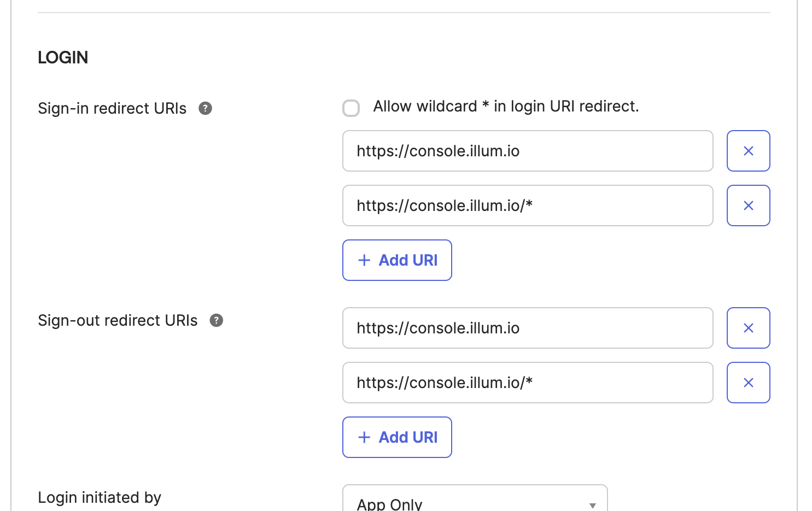Select the Sign-out redirect URIs label
The height and width of the screenshot is (511, 812).
(x=118, y=320)
